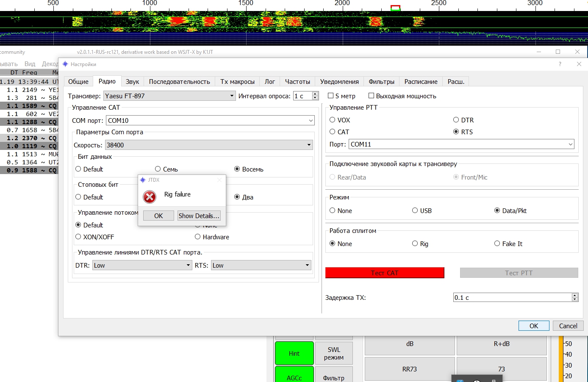Close the settings dialog with the X icon

tap(579, 64)
